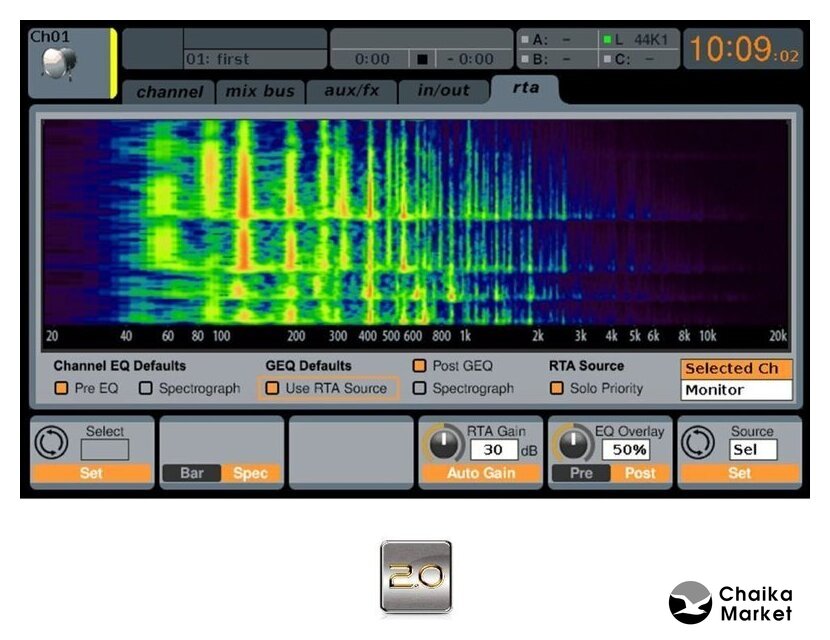Click the stop transport indicator
830x640 pixels.
(x=422, y=60)
